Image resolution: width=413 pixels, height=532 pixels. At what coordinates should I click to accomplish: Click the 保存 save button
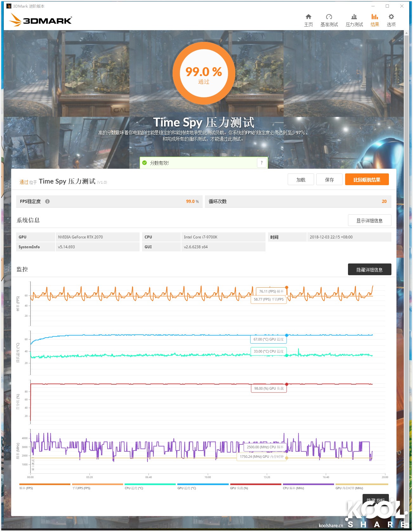coord(329,179)
